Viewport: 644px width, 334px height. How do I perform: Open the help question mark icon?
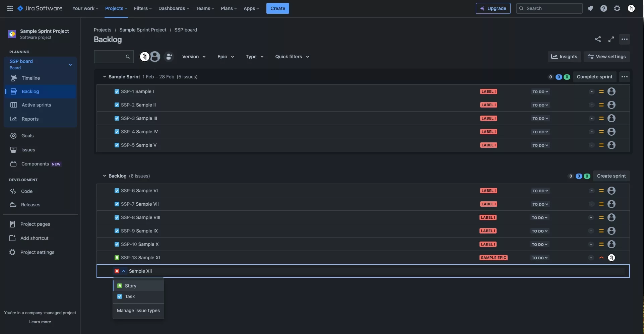click(x=604, y=8)
